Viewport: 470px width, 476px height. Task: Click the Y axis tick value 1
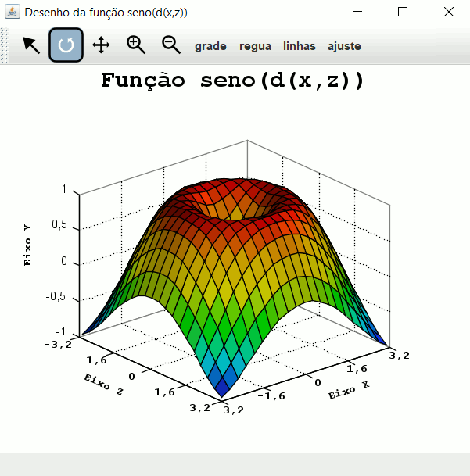(x=64, y=189)
